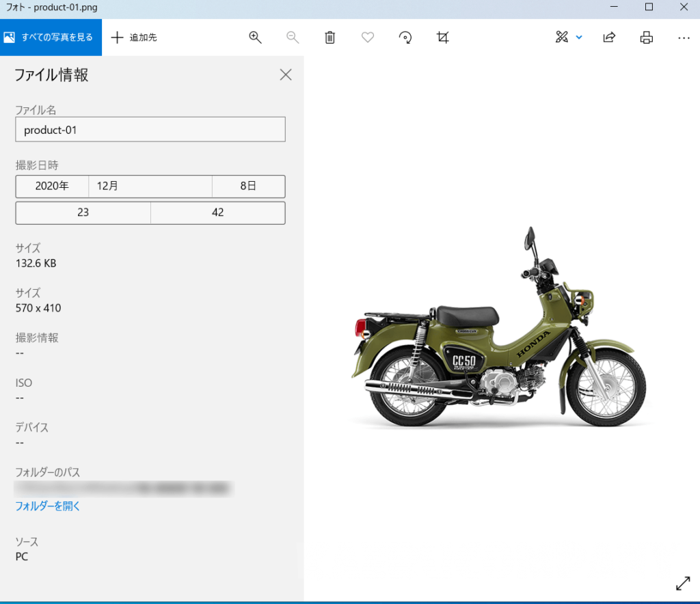Image resolution: width=700 pixels, height=604 pixels.
Task: Change the 8日 day picker
Action: coord(248,187)
